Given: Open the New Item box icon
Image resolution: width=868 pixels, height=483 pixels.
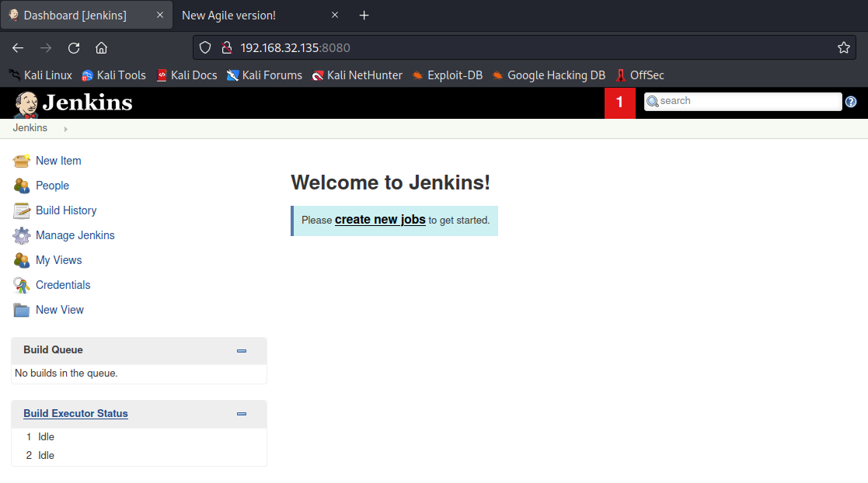Looking at the screenshot, I should point(22,161).
